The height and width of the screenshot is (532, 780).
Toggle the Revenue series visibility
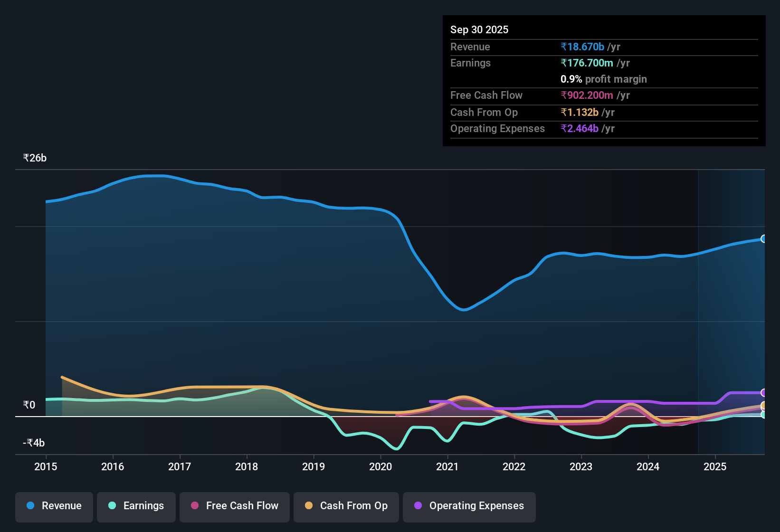tap(54, 507)
